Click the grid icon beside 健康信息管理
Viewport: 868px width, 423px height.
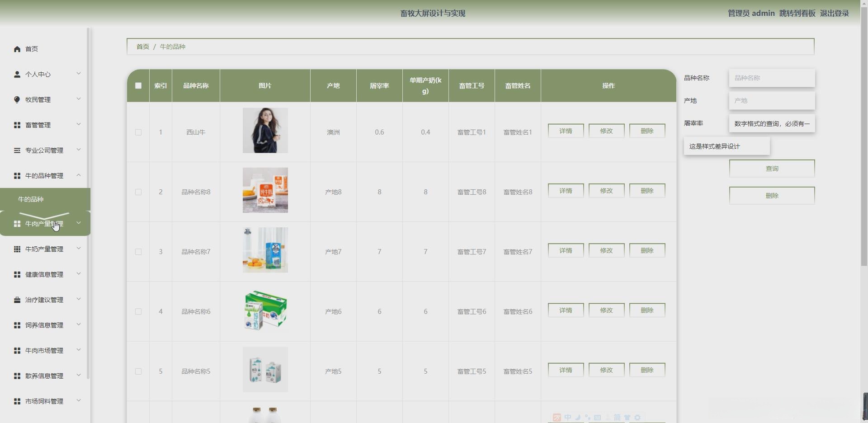point(17,274)
